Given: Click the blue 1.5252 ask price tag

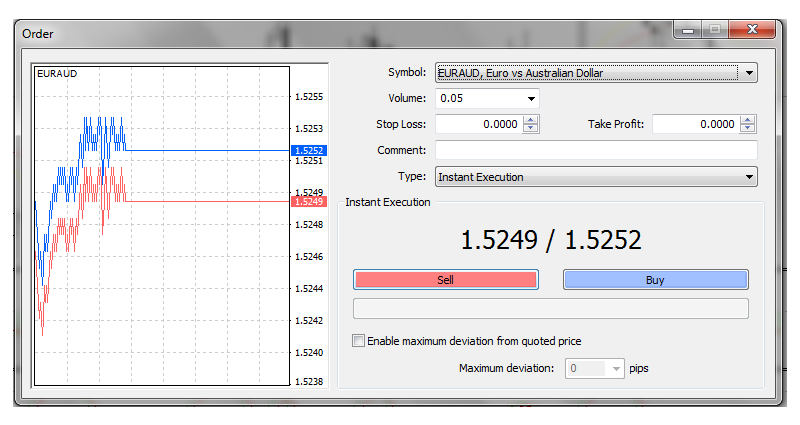Looking at the screenshot, I should point(309,151).
